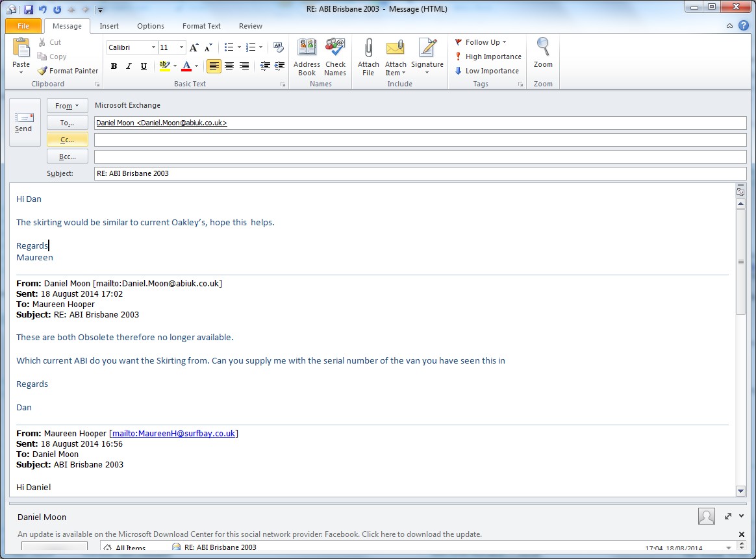Close the social network update notice
The width and height of the screenshot is (756, 559).
tap(742, 534)
